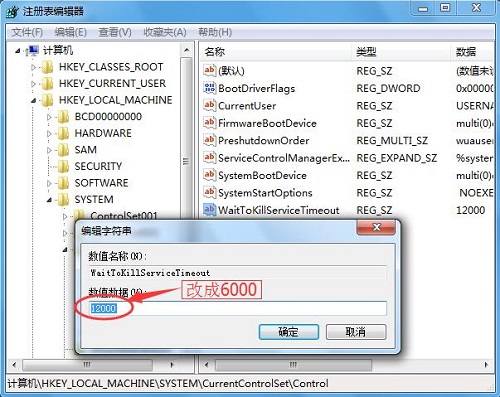The height and width of the screenshot is (397, 500).
Task: Sort values by the 数据 column header
Action: [472, 52]
